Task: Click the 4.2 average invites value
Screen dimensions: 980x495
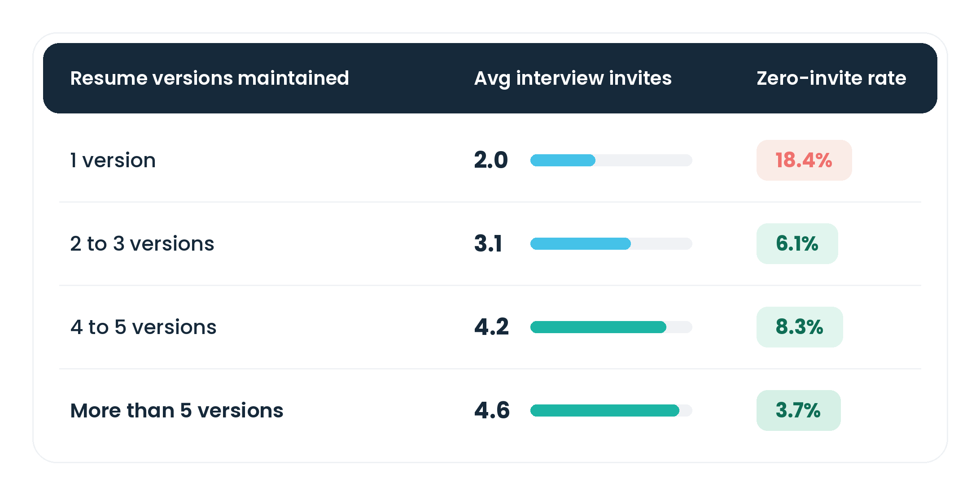Action: 491,327
